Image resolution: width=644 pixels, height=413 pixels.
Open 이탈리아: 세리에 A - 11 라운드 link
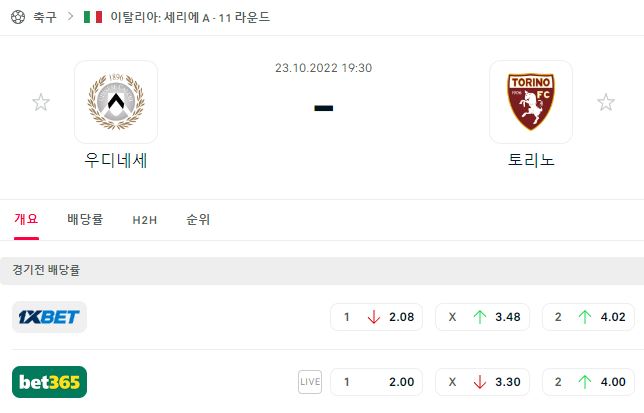point(190,17)
